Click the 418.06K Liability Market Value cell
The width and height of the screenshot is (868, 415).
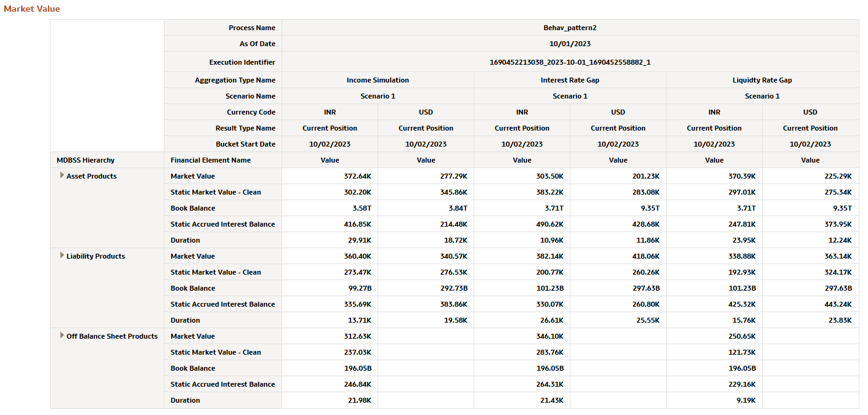point(618,256)
